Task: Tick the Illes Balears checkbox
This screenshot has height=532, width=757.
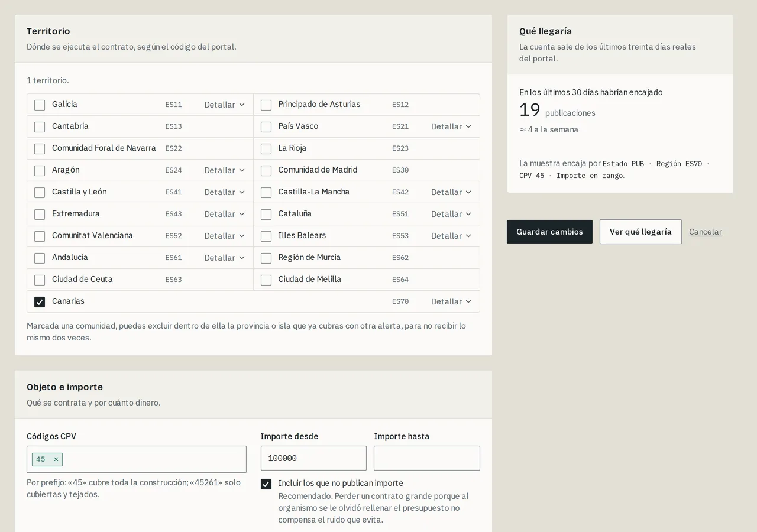Action: pos(266,236)
